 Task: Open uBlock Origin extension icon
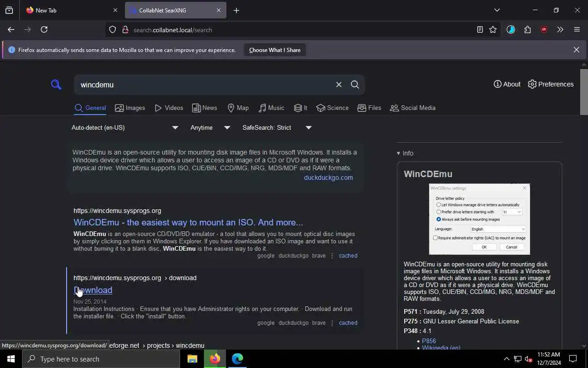(544, 29)
